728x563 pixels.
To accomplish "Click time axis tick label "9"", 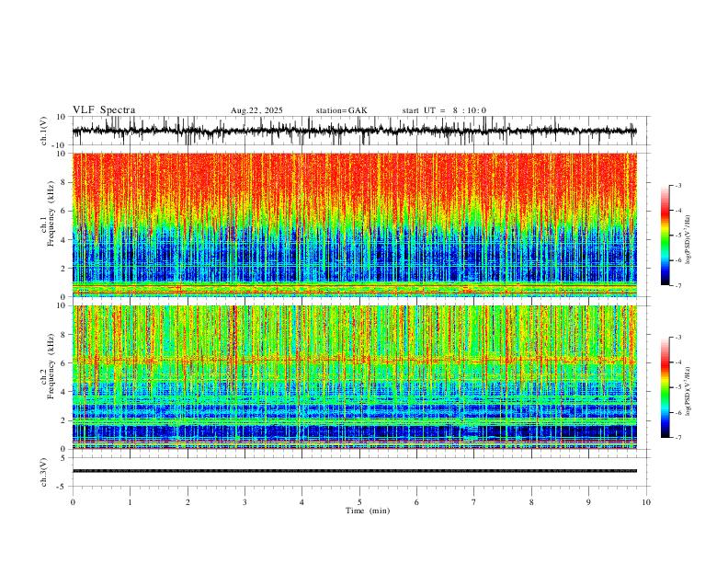I will [x=588, y=502].
